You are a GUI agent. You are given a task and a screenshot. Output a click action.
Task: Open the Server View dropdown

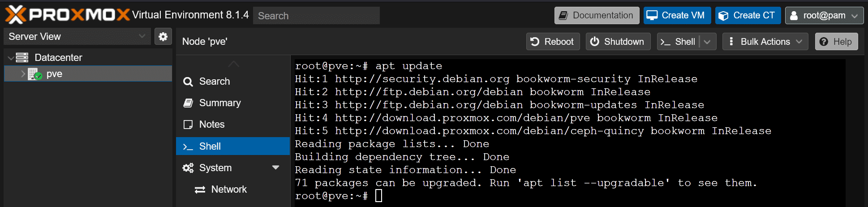click(142, 36)
